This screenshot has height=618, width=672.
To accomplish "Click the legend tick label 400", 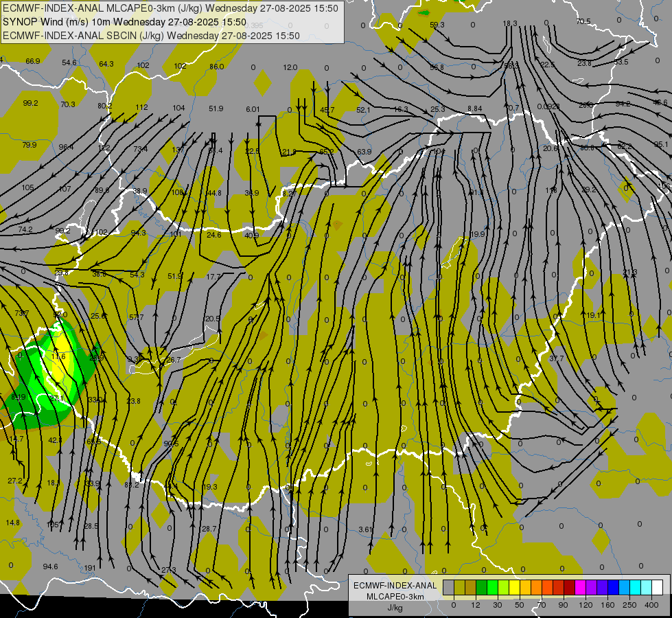I will coord(651,605).
